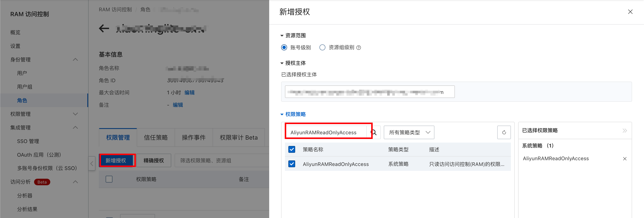The height and width of the screenshot is (218, 644).
Task: Click the Beta badge beside 访问分析
Action: point(42,182)
